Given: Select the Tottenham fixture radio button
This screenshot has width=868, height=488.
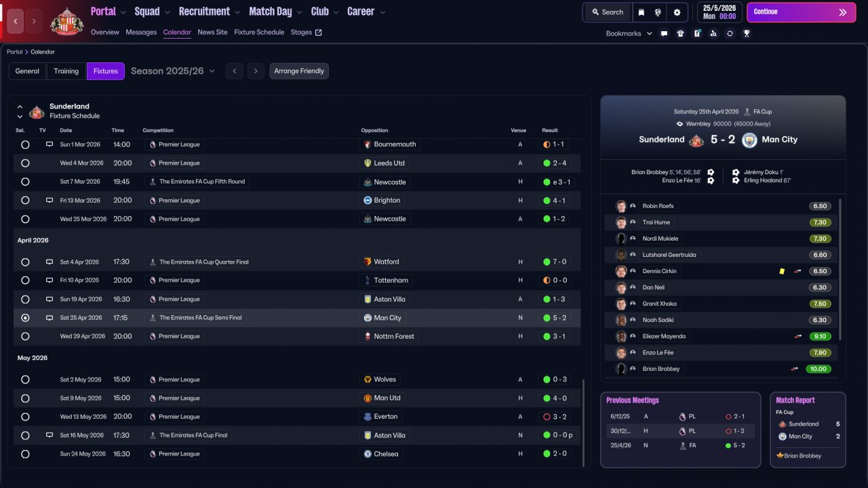Looking at the screenshot, I should (25, 281).
